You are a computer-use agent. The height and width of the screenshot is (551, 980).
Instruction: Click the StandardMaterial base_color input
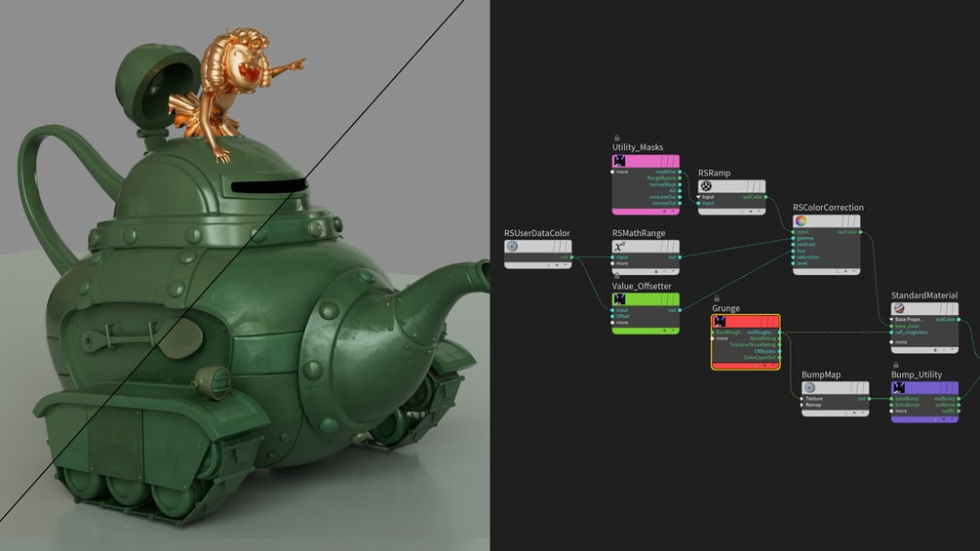pos(892,326)
